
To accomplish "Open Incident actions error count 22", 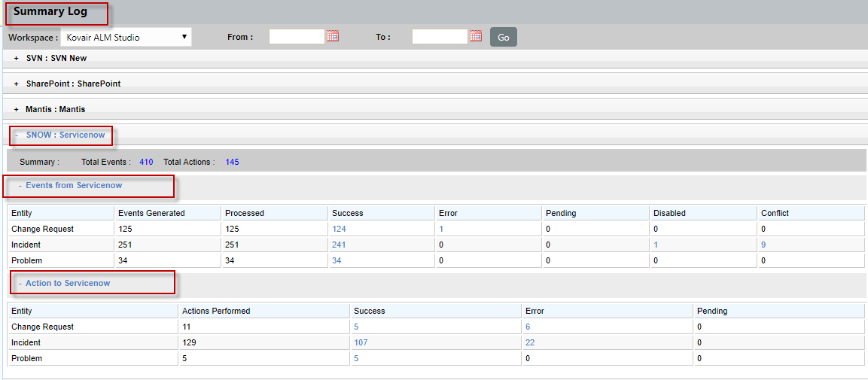I will 530,342.
